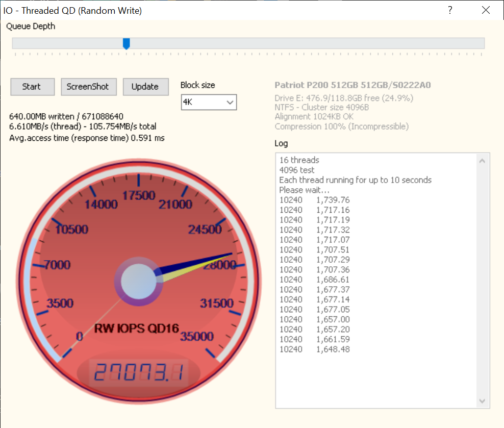Screen dimensions: 504x428
Task: Open the Block size 4K dropdown
Action: click(209, 102)
